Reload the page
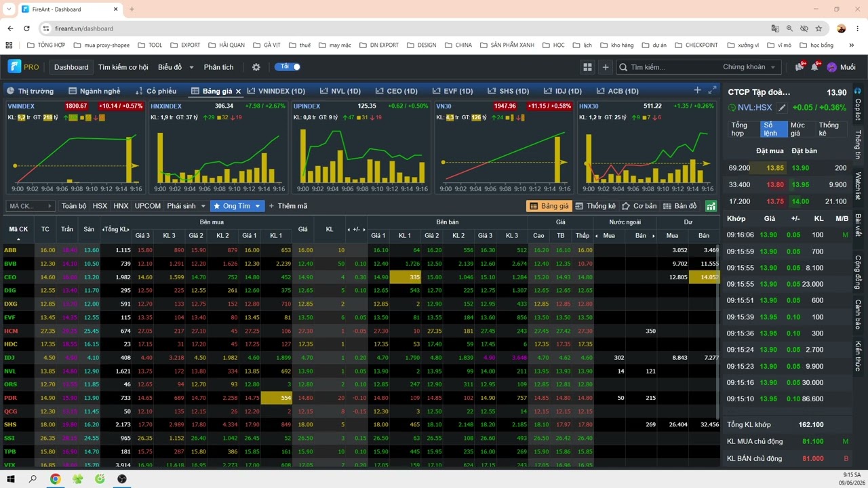 (26, 28)
